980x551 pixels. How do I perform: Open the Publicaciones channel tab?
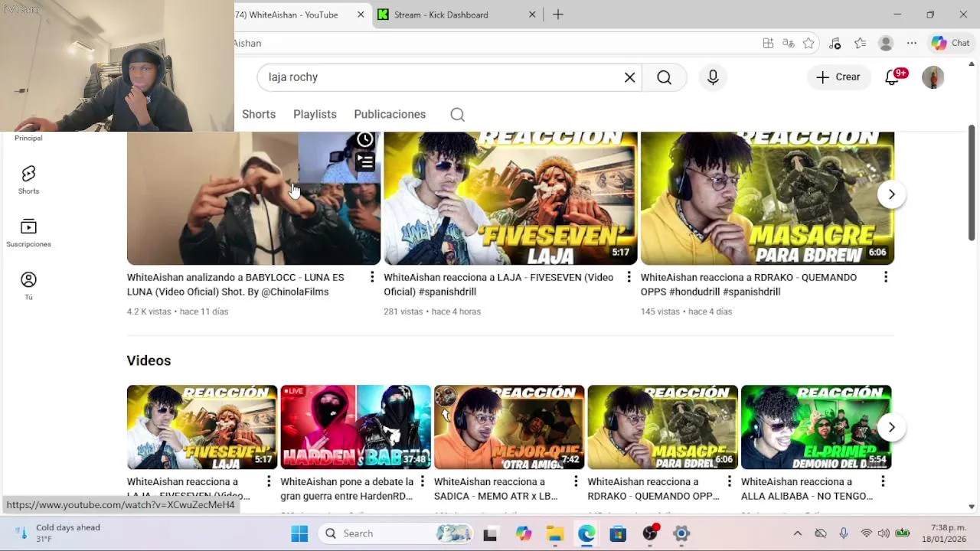(390, 114)
